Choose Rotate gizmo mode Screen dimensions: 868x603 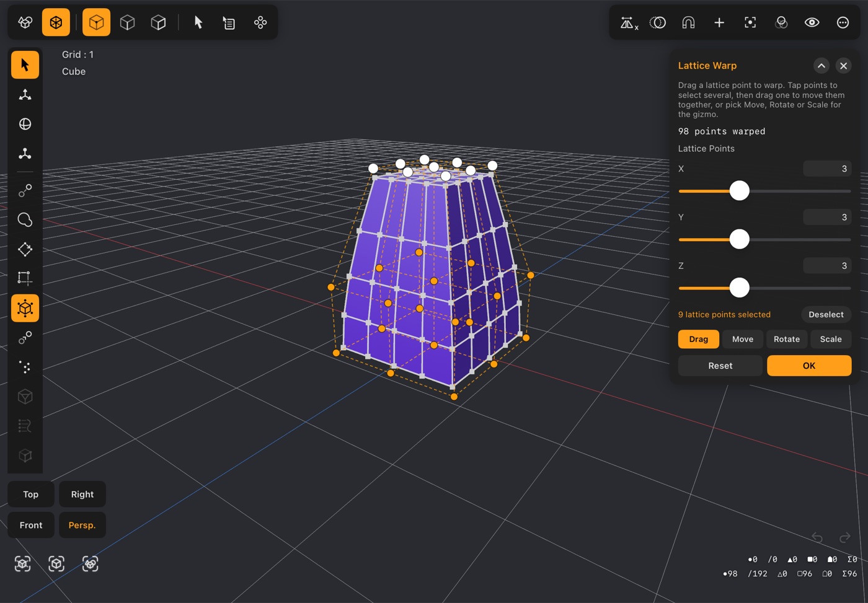coord(787,339)
